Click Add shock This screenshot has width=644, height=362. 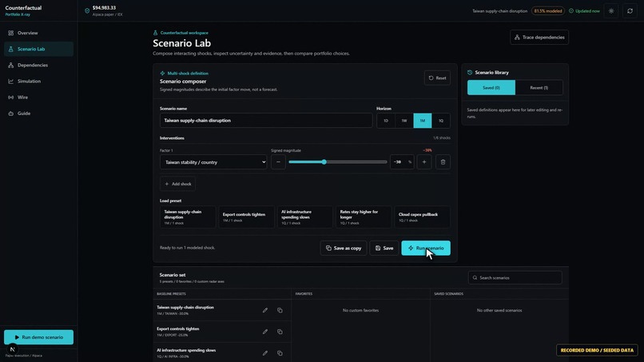(x=178, y=184)
